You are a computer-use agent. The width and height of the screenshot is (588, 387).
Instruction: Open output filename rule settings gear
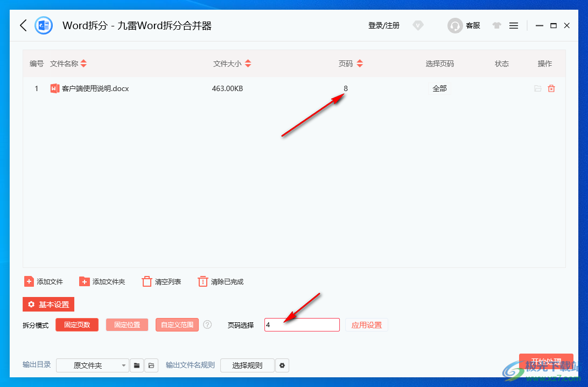pyautogui.click(x=282, y=365)
